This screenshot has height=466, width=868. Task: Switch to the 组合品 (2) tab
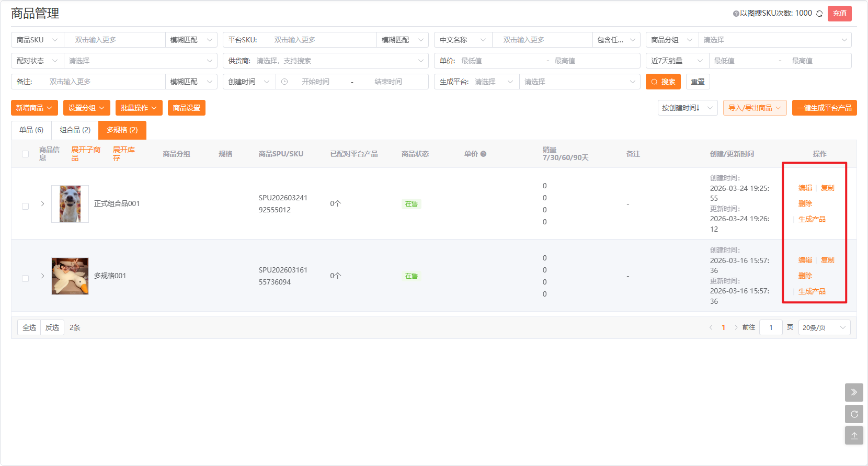[x=75, y=130]
